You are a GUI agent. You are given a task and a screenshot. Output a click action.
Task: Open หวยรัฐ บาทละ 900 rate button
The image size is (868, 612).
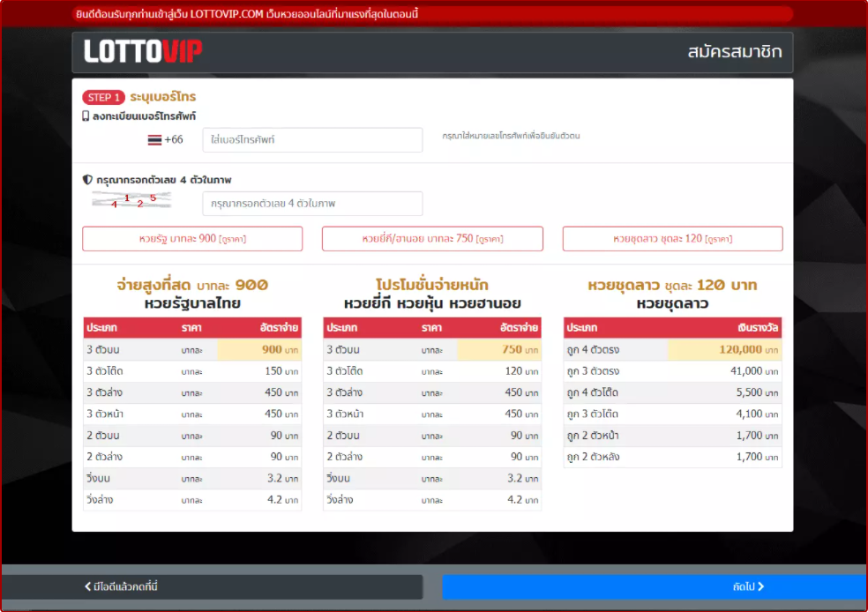[x=192, y=238]
